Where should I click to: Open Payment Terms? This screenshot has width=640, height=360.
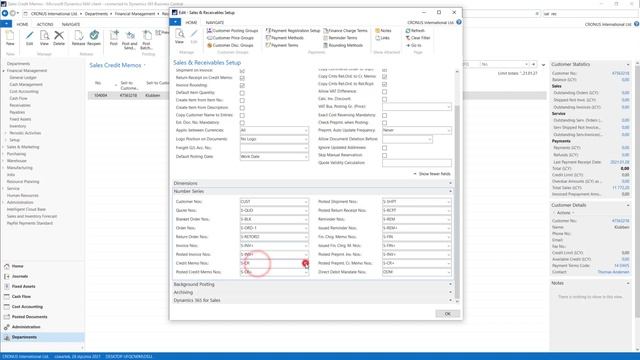(282, 45)
